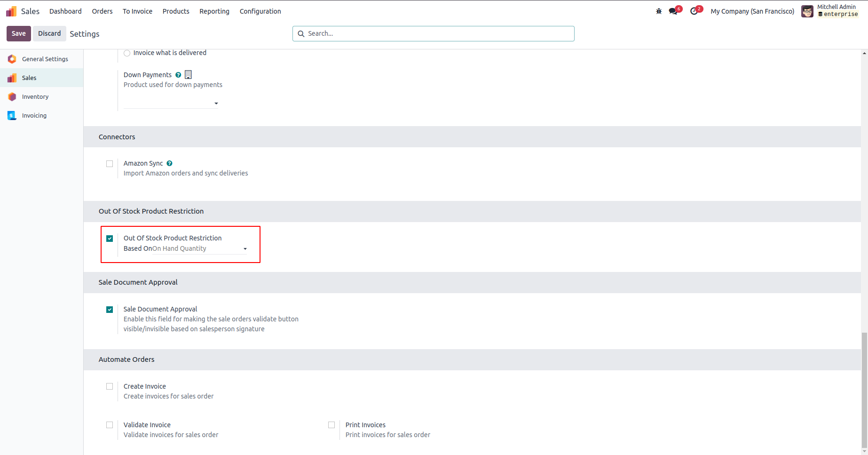
Task: Enable the Amazon Sync checkbox
Action: click(x=110, y=164)
